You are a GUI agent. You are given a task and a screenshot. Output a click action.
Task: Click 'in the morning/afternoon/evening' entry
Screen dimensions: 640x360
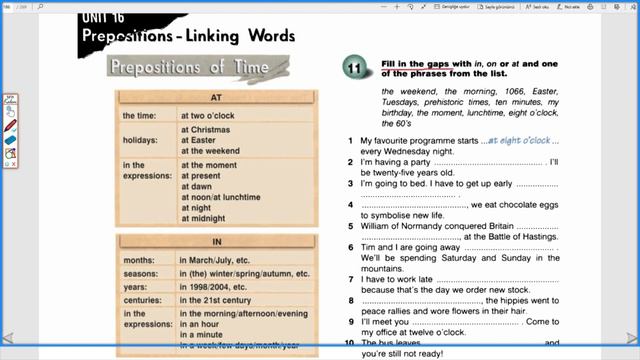244,313
